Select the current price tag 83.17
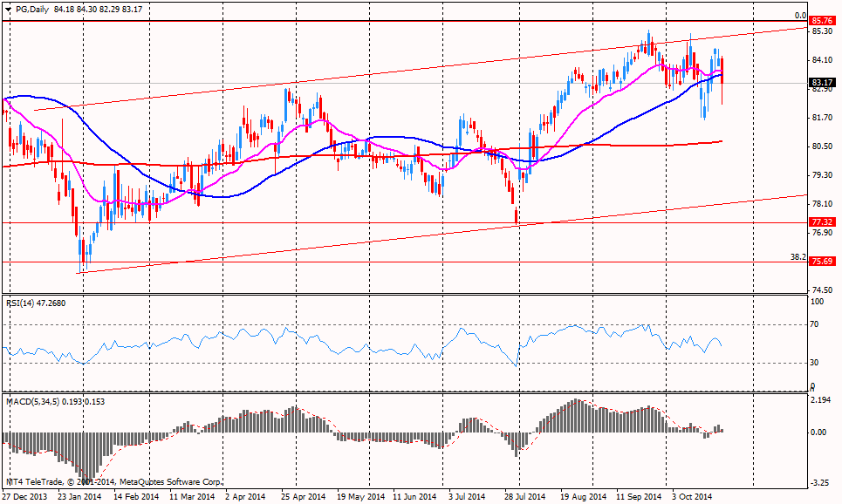842x504 pixels. [821, 82]
